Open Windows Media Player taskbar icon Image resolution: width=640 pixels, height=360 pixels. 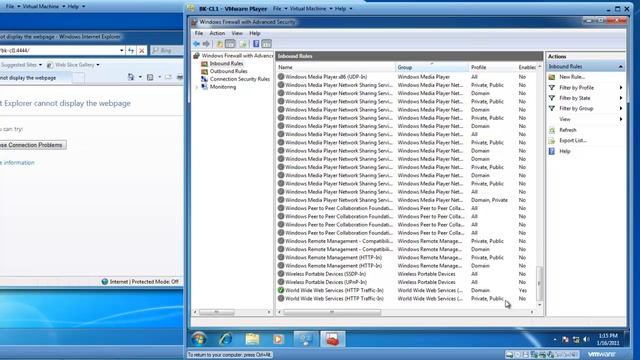(x=278, y=339)
